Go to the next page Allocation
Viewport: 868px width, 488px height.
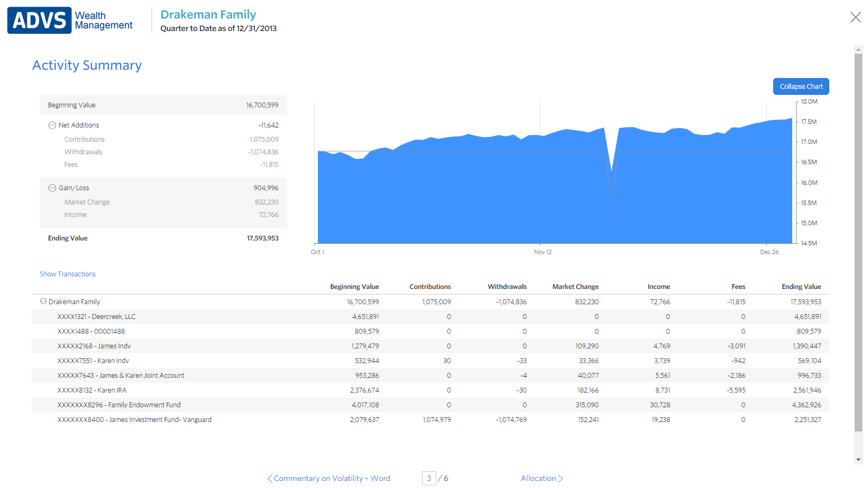point(542,478)
